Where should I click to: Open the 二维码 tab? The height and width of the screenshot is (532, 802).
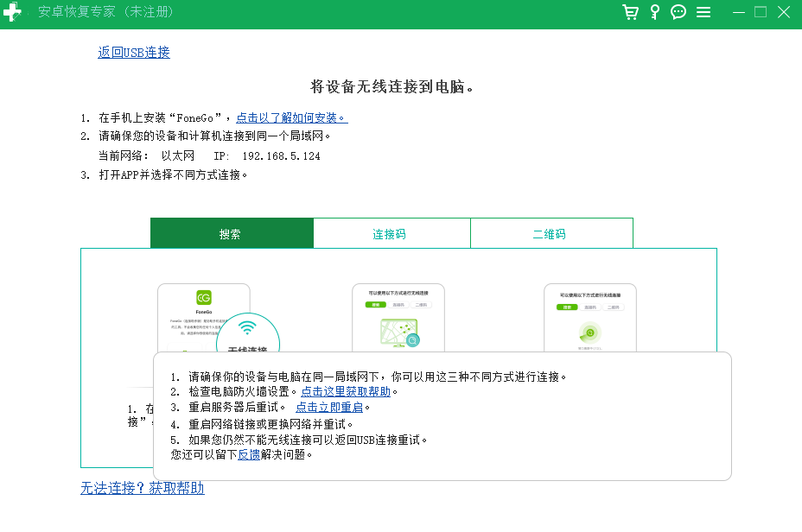coord(551,234)
